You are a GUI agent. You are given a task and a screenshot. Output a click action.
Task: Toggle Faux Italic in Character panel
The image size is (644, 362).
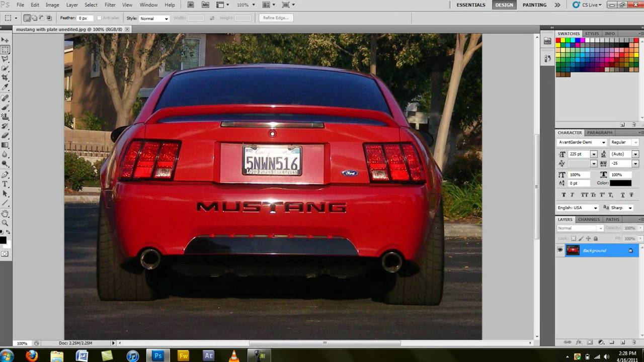[x=572, y=195]
